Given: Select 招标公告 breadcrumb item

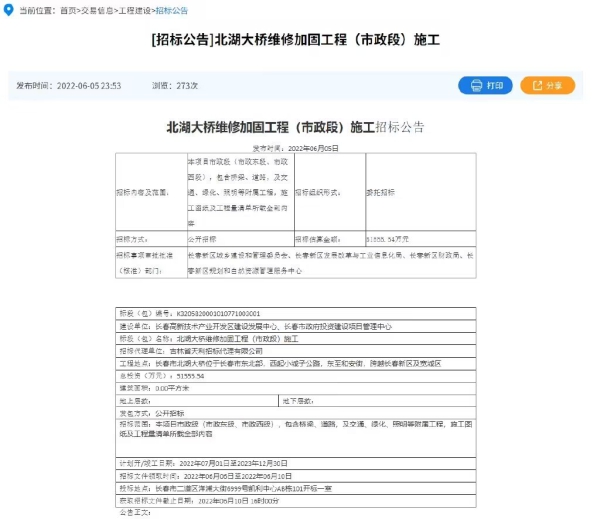Looking at the screenshot, I should click(x=171, y=9).
